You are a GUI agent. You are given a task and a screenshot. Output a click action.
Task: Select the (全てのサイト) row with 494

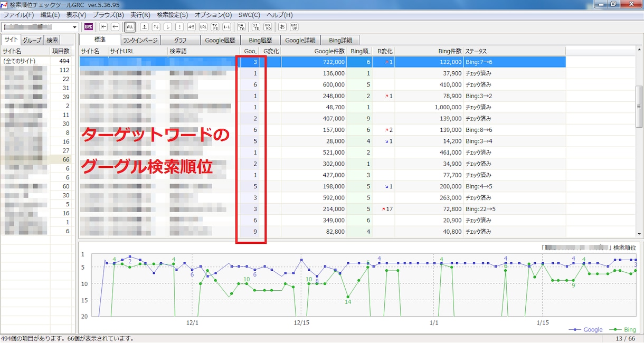tap(36, 61)
